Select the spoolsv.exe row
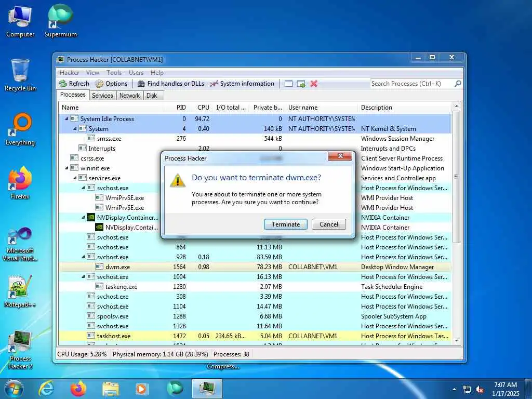 (x=255, y=316)
